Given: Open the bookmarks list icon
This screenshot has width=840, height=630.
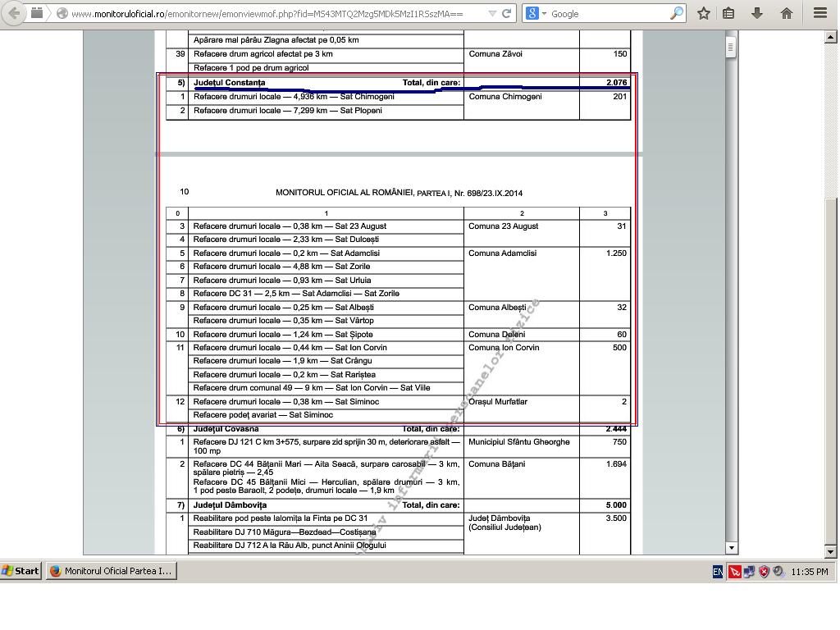Looking at the screenshot, I should pos(728,13).
